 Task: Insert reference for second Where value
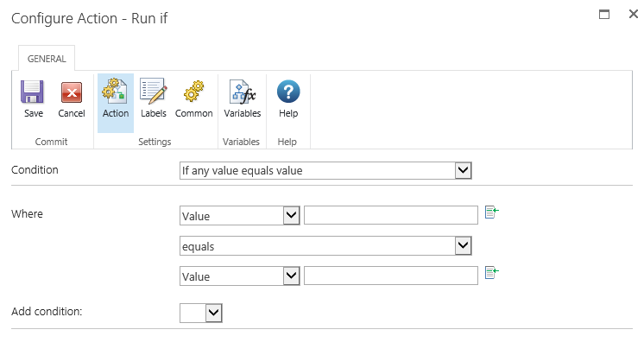(x=492, y=274)
